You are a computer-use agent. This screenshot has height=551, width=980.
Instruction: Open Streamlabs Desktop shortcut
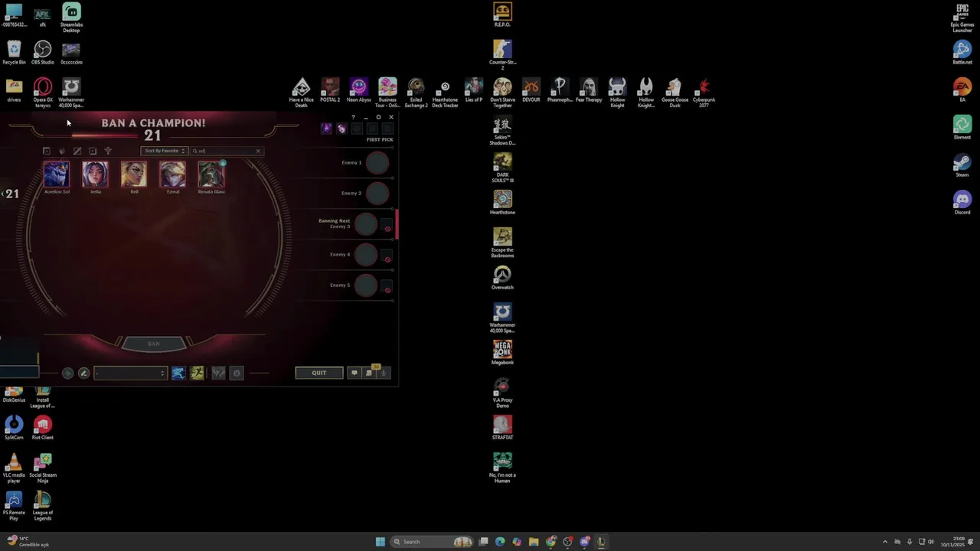[71, 18]
